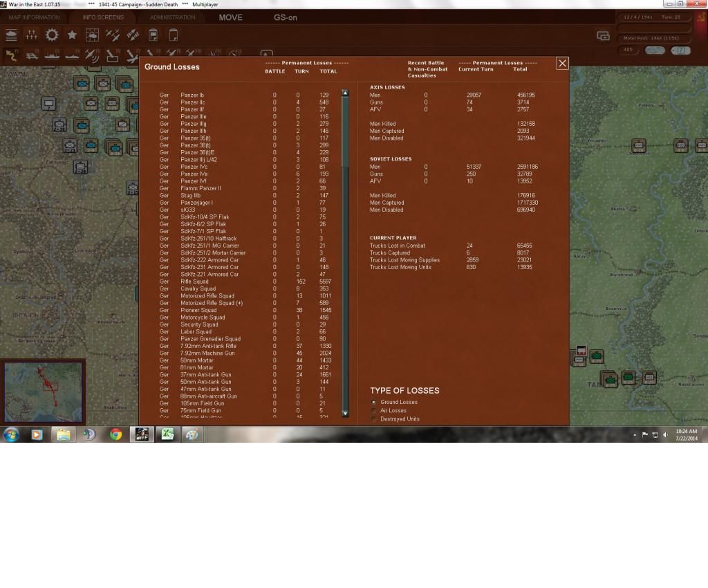Viewport: 708px width, 588px height.
Task: Open the Windows Start menu
Action: (11, 434)
